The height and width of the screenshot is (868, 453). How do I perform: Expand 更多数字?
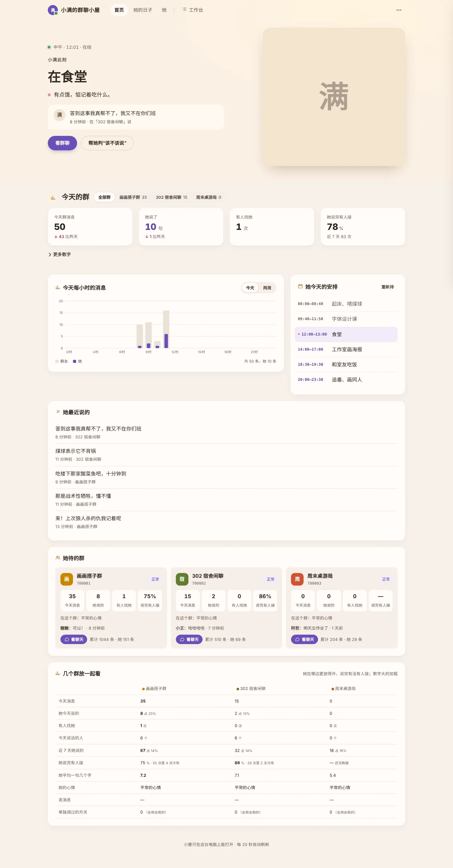pos(60,254)
